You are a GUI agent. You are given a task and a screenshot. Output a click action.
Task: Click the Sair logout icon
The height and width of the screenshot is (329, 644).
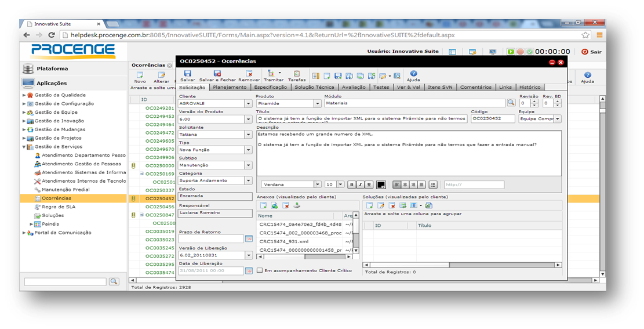(x=585, y=52)
